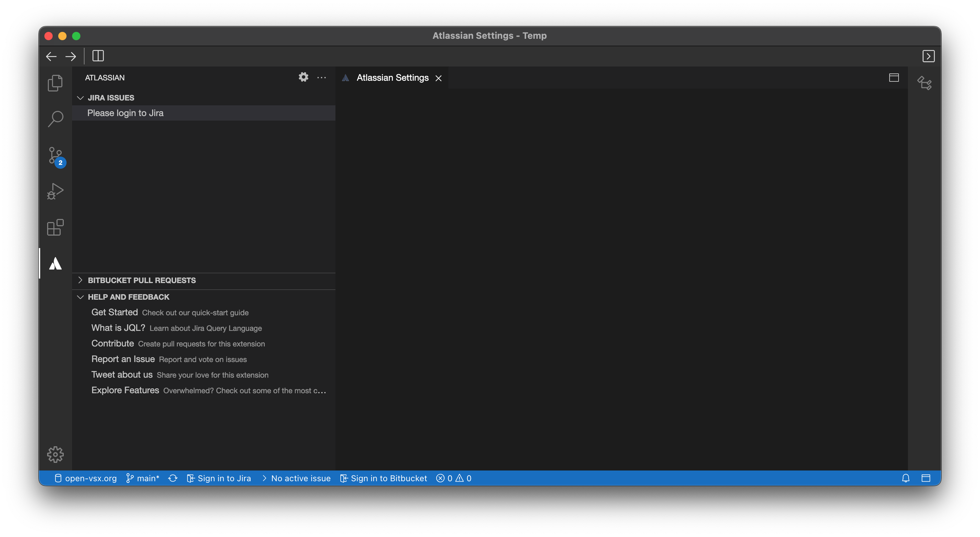Select the Atlassian Settings tab
The height and width of the screenshot is (537, 980).
click(392, 78)
